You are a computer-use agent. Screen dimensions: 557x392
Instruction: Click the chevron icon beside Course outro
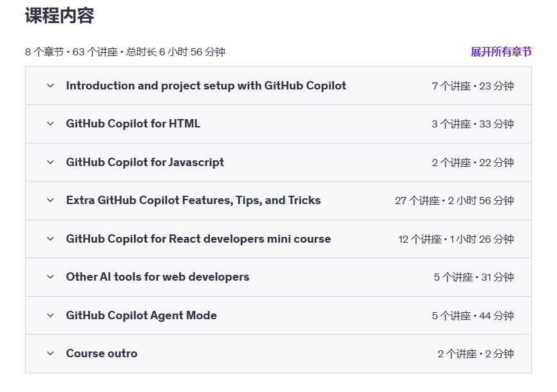pyautogui.click(x=50, y=353)
